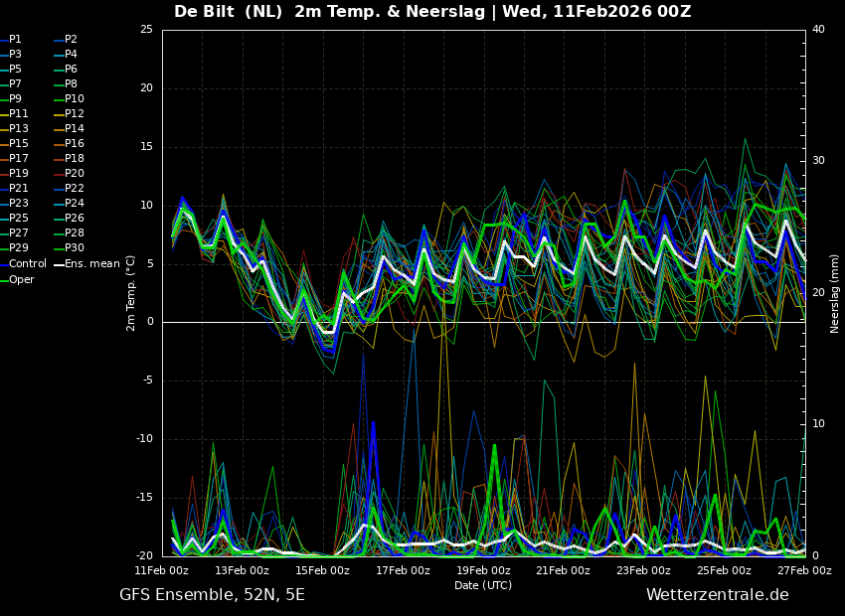Image resolution: width=845 pixels, height=616 pixels.
Task: Click the P22 legend entry
Action: click(x=74, y=189)
